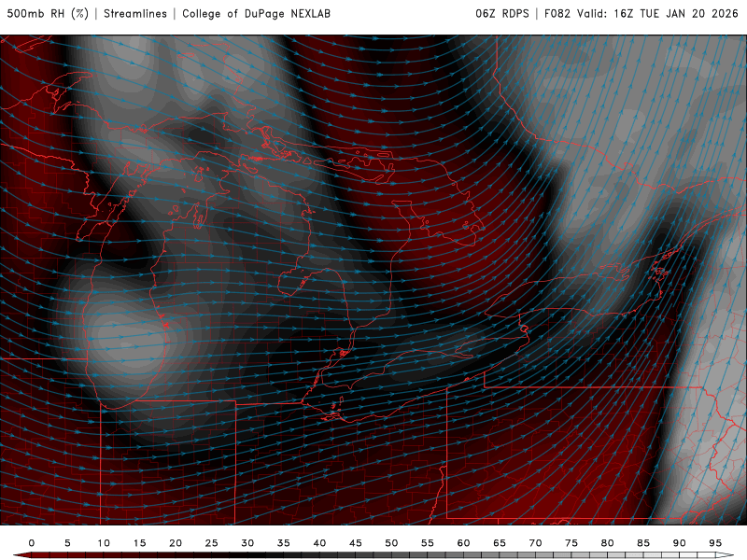This screenshot has width=747, height=560.
Task: Click the legend value 15
Action: click(x=139, y=543)
